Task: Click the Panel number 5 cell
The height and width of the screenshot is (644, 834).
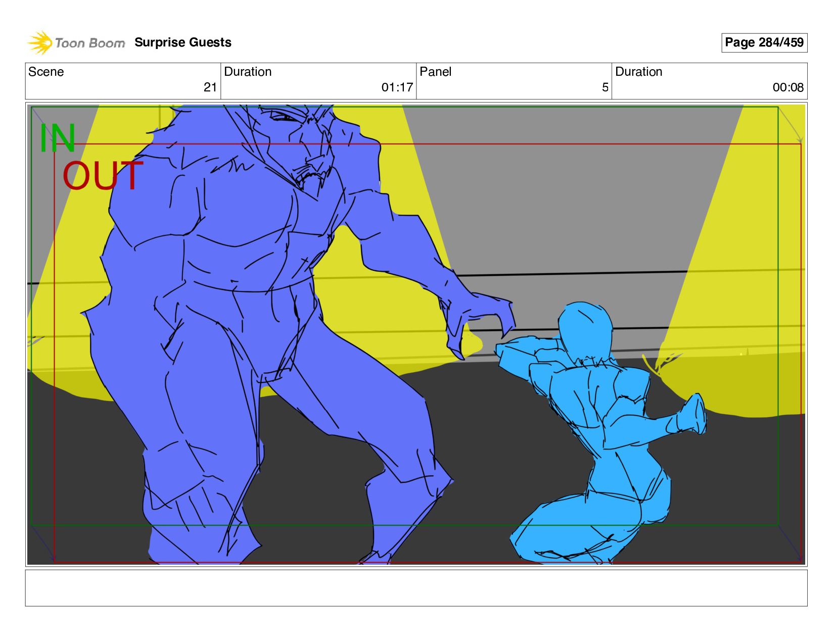Action: pos(514,81)
